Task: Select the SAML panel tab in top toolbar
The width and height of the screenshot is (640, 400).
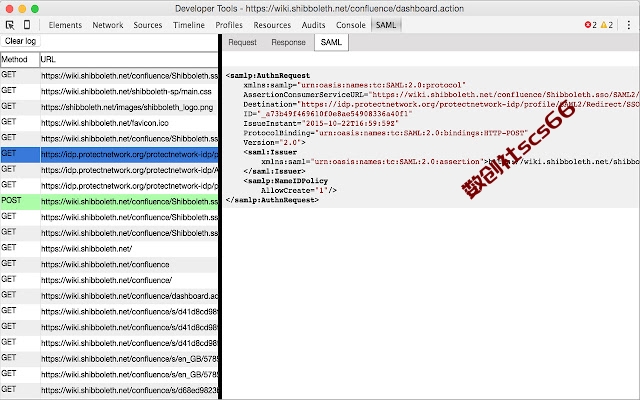Action: pos(386,25)
